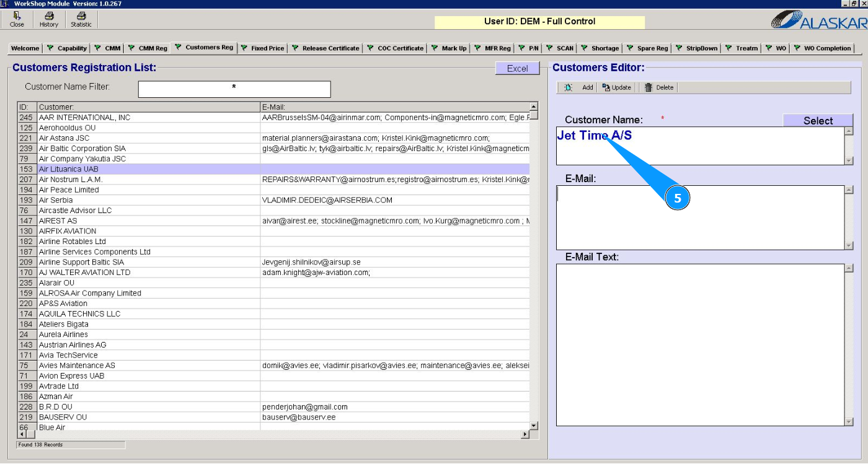Image resolution: width=868 pixels, height=464 pixels.
Task: Click the Alaskar logo
Action: pyautogui.click(x=818, y=21)
